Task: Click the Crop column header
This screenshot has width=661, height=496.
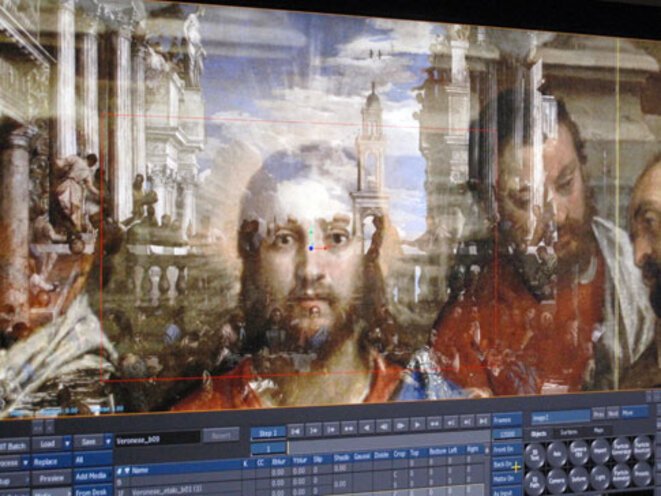Action: (x=399, y=454)
